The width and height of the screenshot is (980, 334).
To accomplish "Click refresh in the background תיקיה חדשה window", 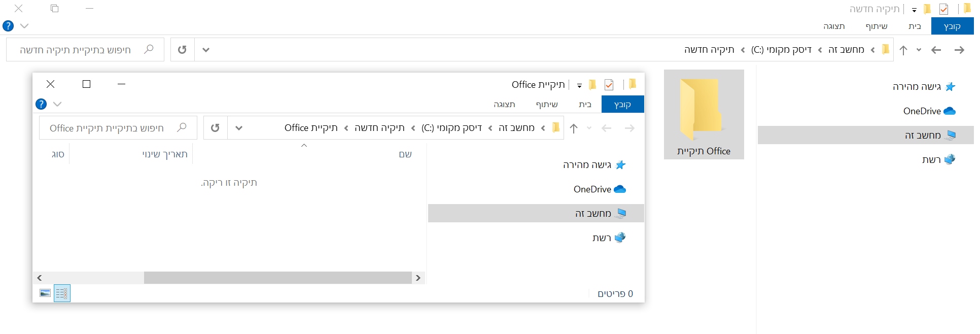I will [x=182, y=50].
